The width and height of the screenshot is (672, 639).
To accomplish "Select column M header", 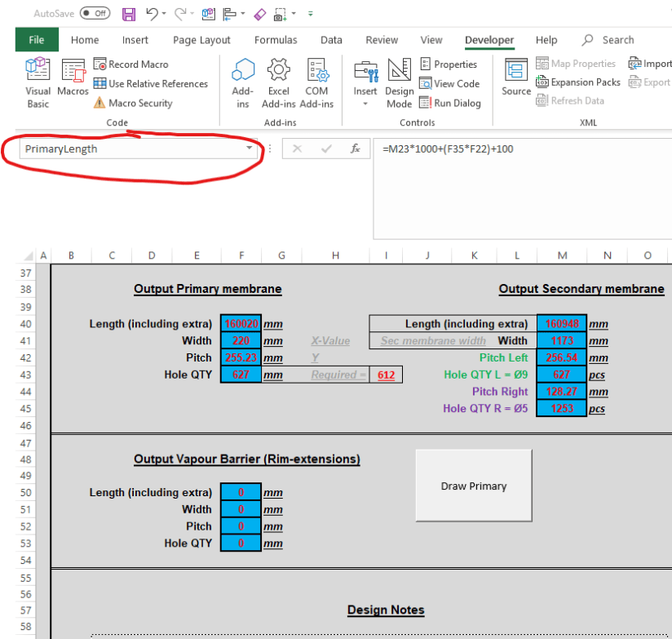I will coord(562,255).
